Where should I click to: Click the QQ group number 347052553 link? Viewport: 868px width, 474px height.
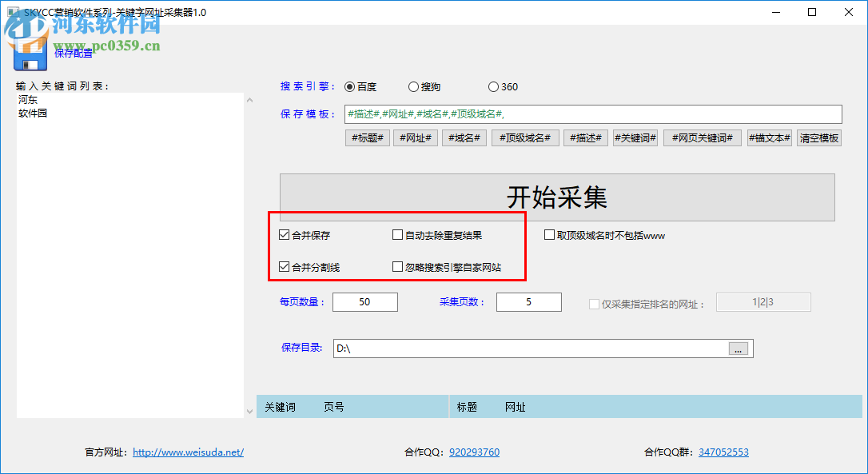click(723, 452)
